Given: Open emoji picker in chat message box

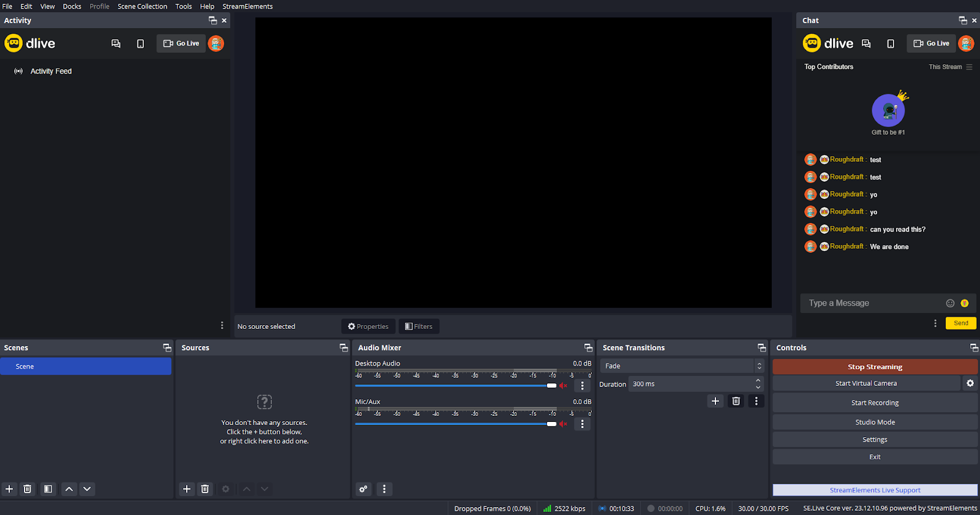Looking at the screenshot, I should (x=950, y=303).
